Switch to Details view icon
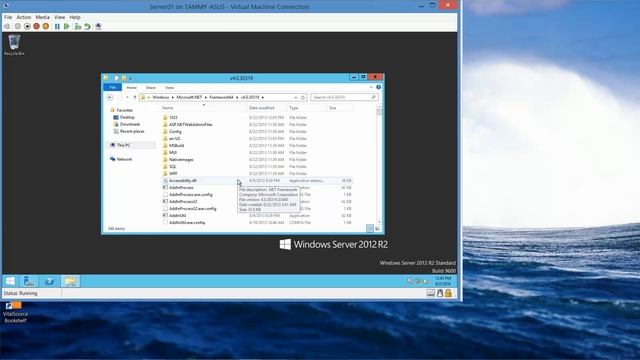This screenshot has height=360, width=640. click(370, 229)
